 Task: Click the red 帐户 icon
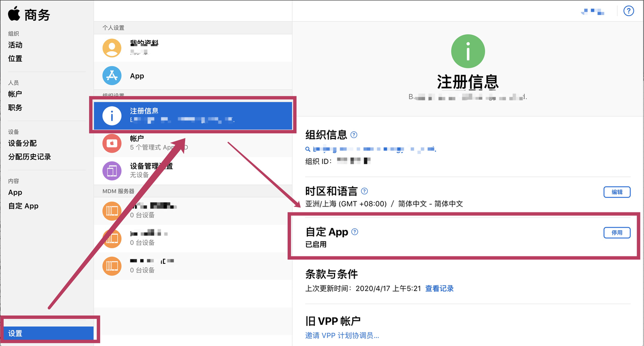(112, 143)
